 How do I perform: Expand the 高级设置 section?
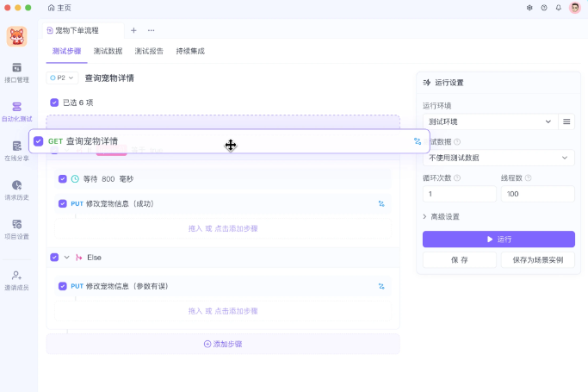click(x=441, y=216)
